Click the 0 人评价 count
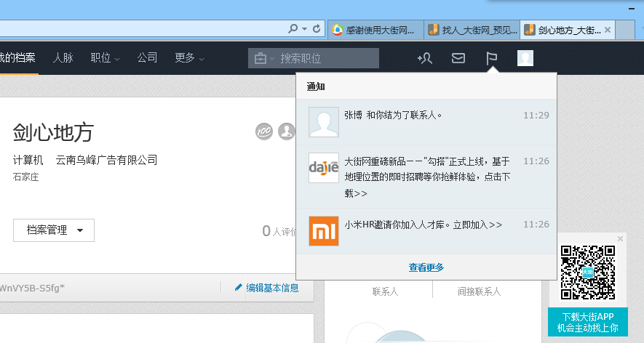This screenshot has height=343, width=644. pyautogui.click(x=279, y=231)
